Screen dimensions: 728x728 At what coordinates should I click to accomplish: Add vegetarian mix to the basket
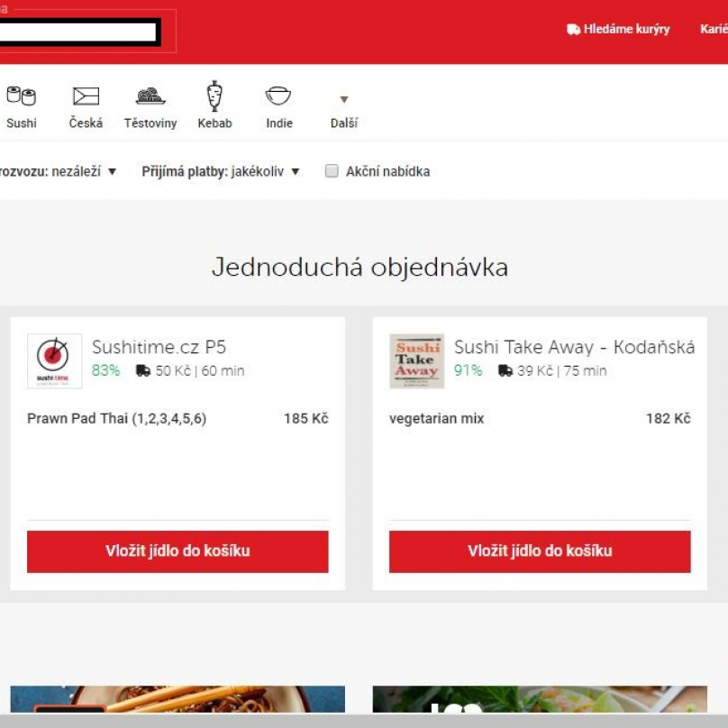[540, 551]
